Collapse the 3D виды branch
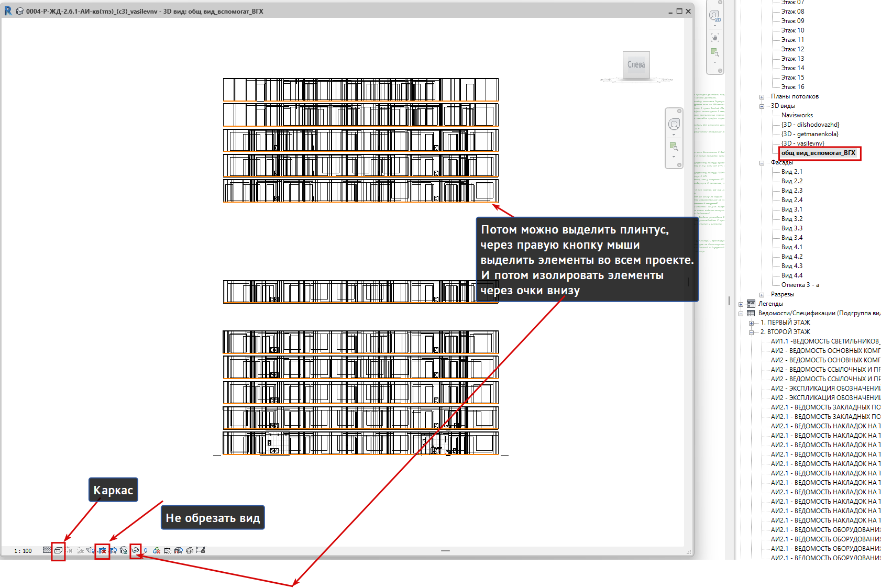 pos(762,106)
